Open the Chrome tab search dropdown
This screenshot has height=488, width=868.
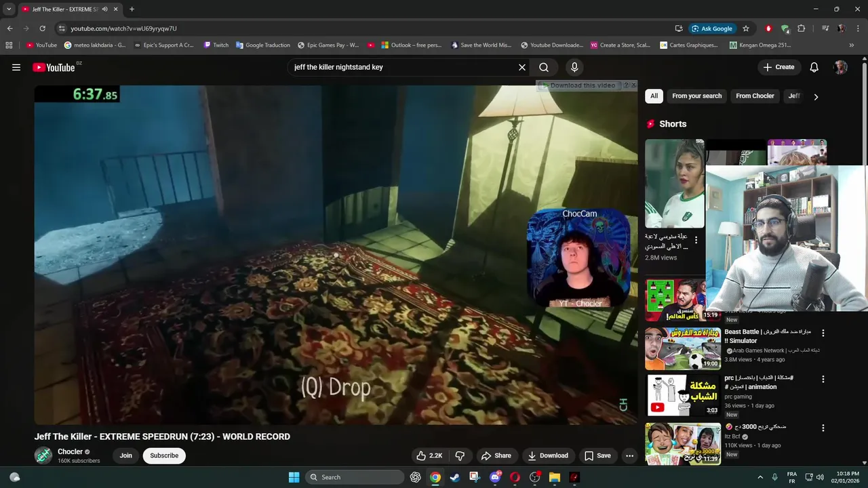pyautogui.click(x=9, y=9)
